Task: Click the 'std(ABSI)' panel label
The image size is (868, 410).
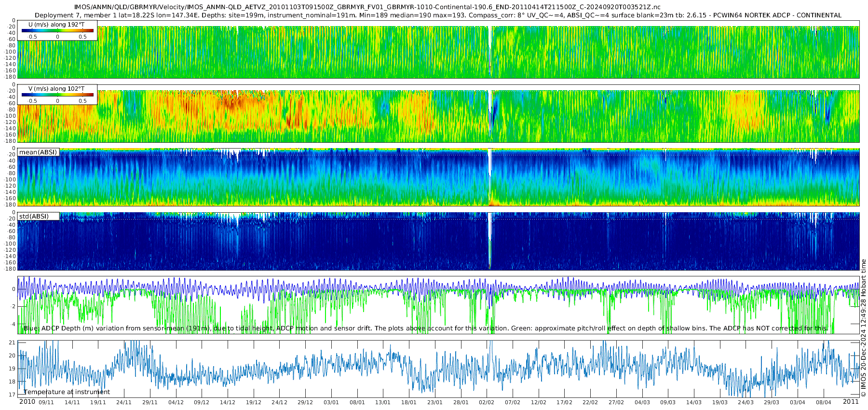Action: point(34,217)
